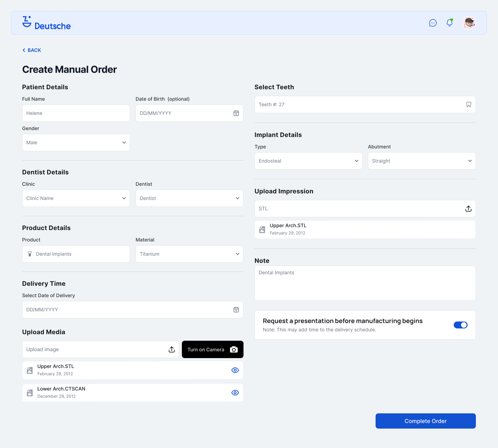This screenshot has width=498, height=448.
Task: Open the notifications bell
Action: tap(450, 22)
